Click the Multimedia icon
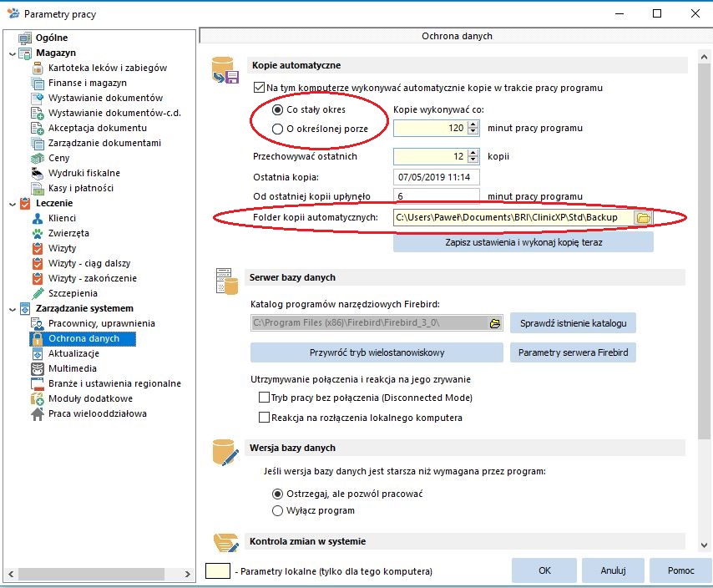Viewport: 713px width, 588px height. click(38, 369)
